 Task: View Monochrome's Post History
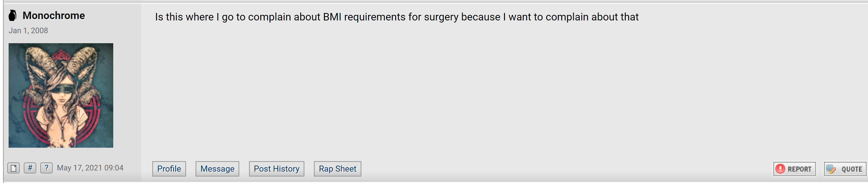click(277, 169)
